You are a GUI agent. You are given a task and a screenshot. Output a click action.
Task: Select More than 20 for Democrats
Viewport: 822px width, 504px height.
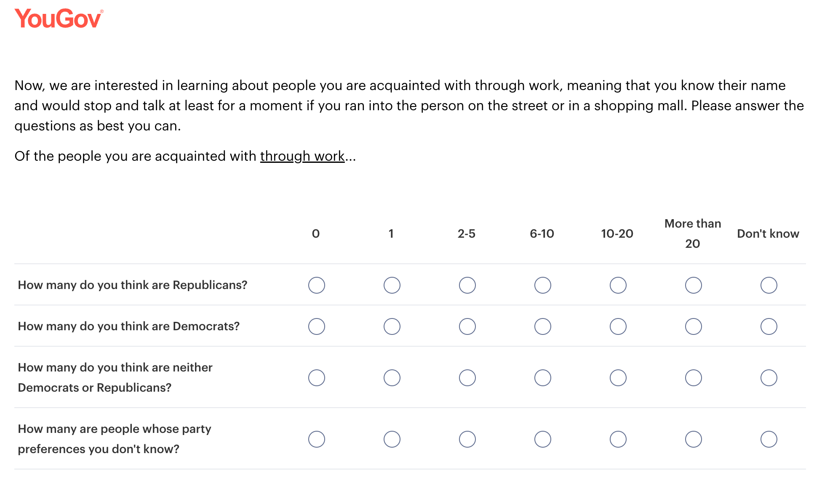point(693,326)
